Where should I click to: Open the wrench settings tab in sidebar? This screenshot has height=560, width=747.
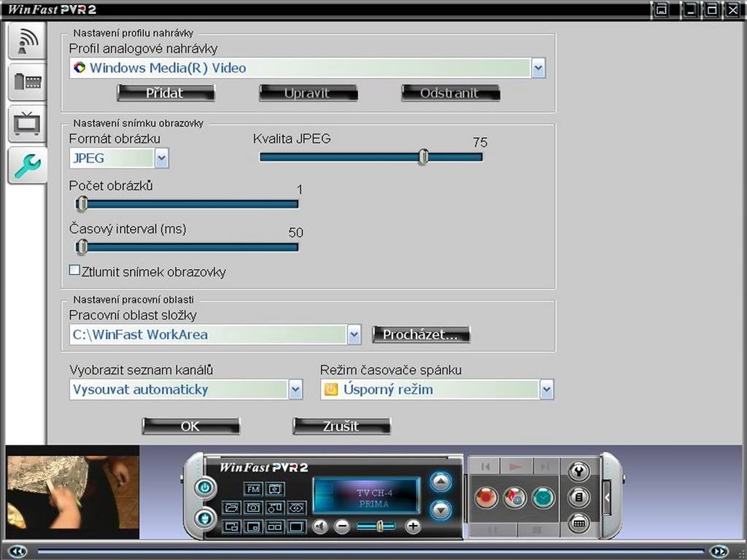(x=27, y=166)
